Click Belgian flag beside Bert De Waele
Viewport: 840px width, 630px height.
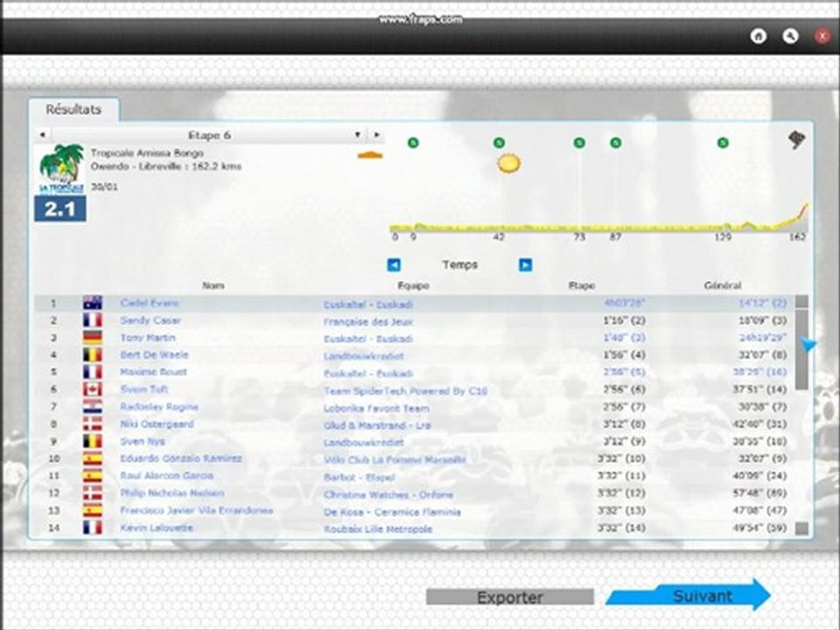click(x=92, y=354)
